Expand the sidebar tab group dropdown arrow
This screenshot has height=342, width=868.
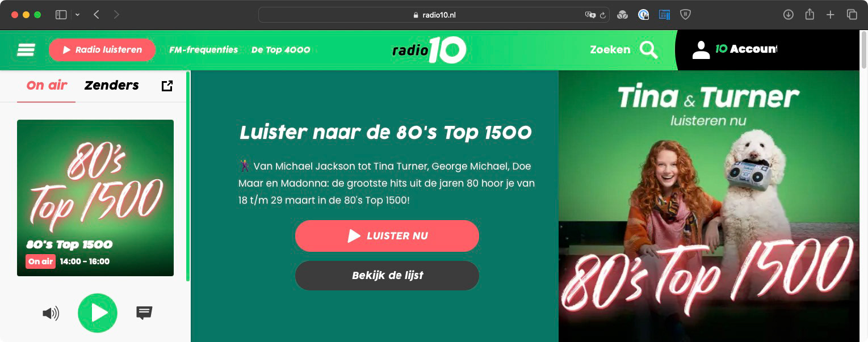pos(78,15)
